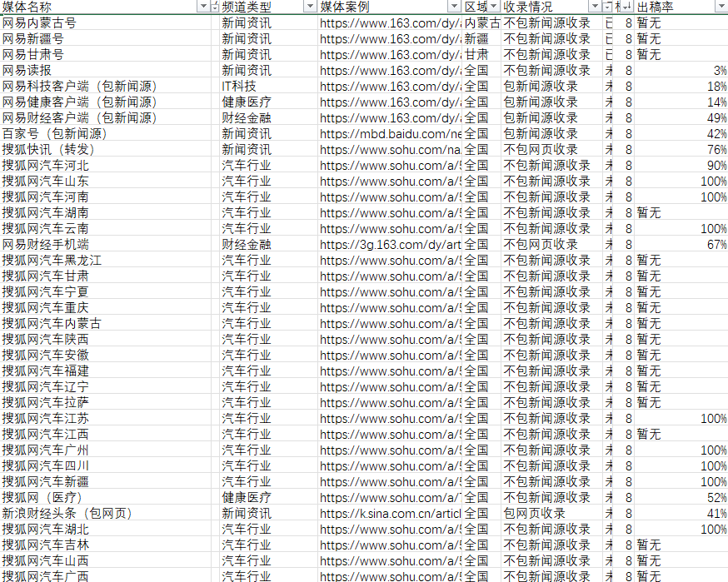
Task: Select the 搜狐快讯(转发) cell
Action: (x=106, y=149)
